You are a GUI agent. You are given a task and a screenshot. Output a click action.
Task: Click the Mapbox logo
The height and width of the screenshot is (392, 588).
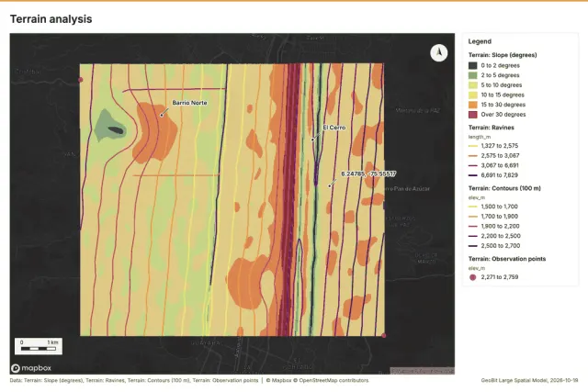pyautogui.click(x=31, y=368)
